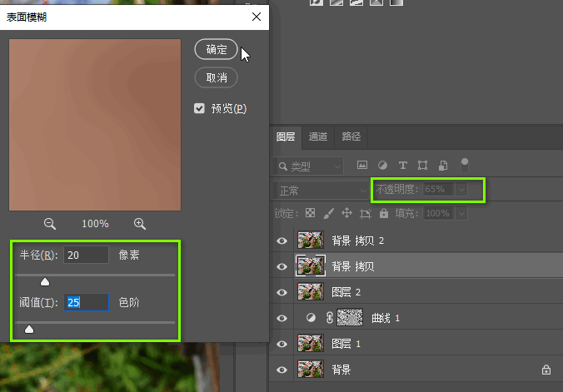Select the layer named 图层 1
The width and height of the screenshot is (563, 392).
pos(346,344)
